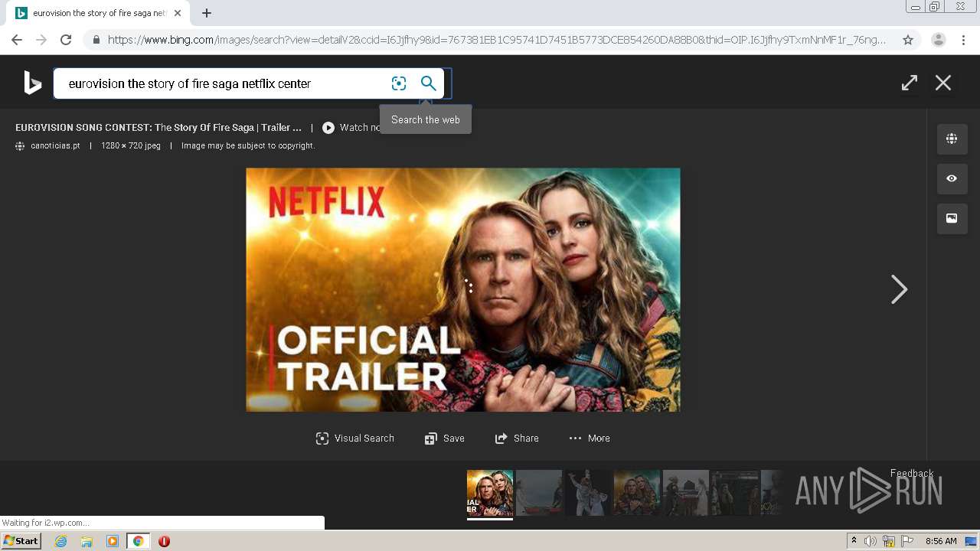The width and height of the screenshot is (980, 551).
Task: Open Windows Explorer folder from taskbar
Action: pos(87,541)
